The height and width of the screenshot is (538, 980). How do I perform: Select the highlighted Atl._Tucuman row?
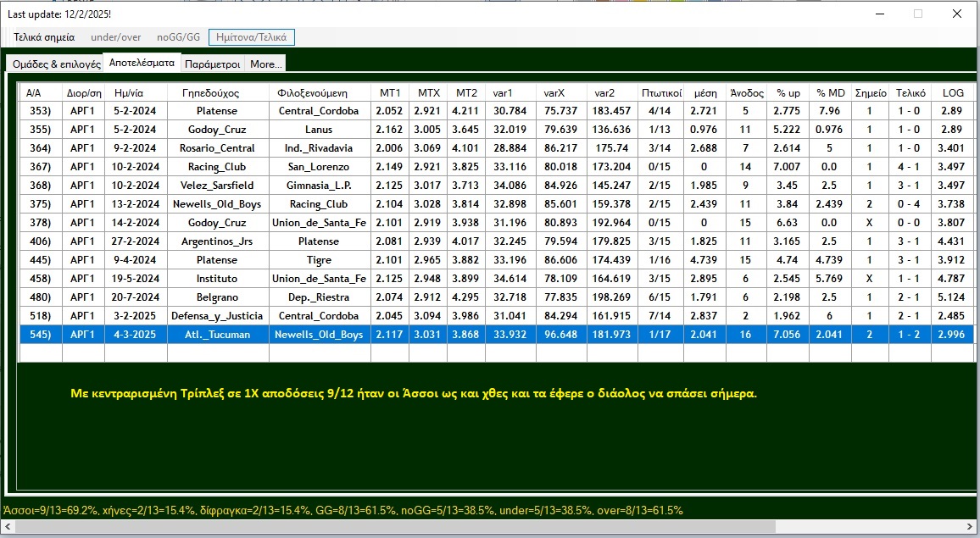pos(217,335)
